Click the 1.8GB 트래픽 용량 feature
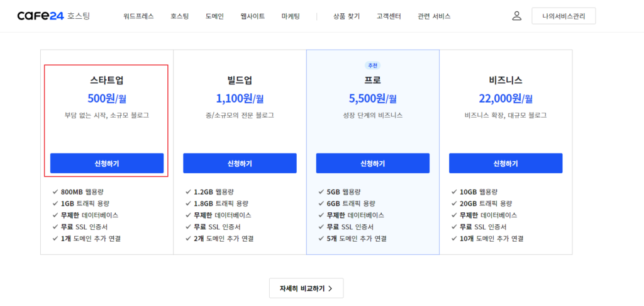The image size is (644, 306). pyautogui.click(x=216, y=203)
